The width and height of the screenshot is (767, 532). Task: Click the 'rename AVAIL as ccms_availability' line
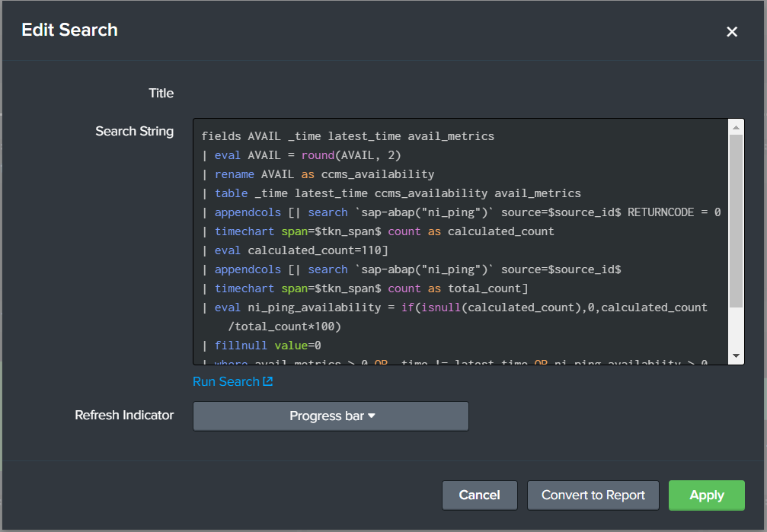324,174
